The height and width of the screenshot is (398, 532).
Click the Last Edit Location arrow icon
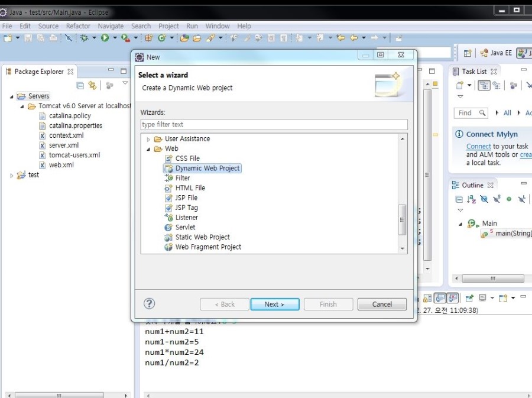coord(340,38)
